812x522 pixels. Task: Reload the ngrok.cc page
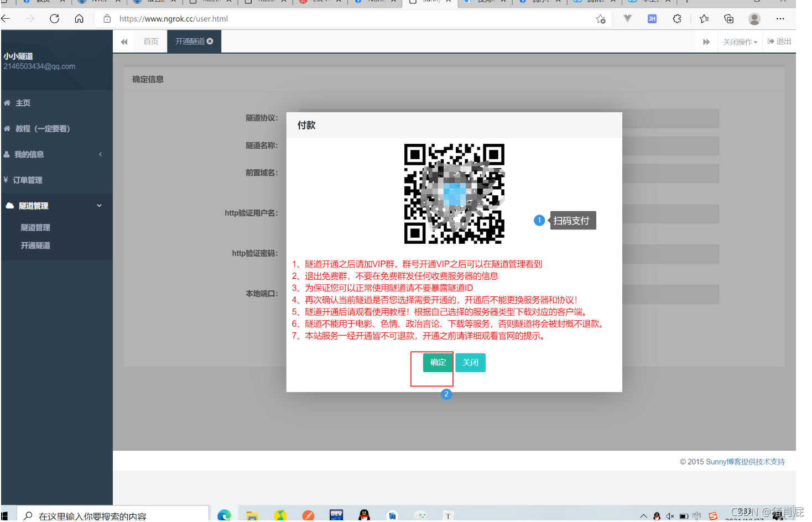pyautogui.click(x=54, y=19)
